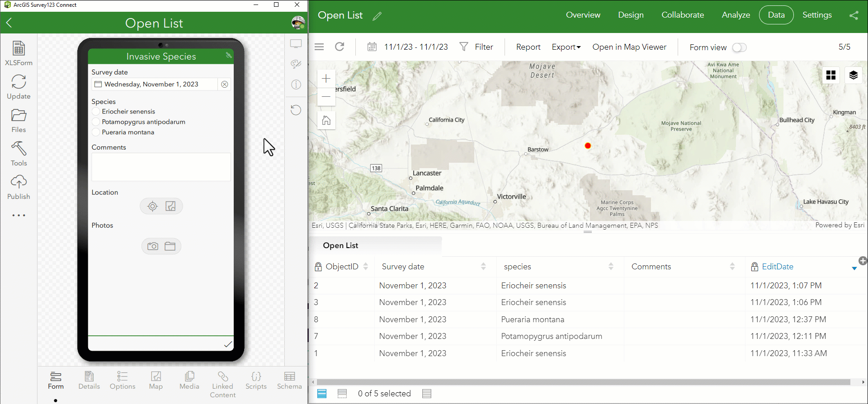This screenshot has height=404, width=868.
Task: Switch to Schema tab in Connect
Action: click(x=289, y=381)
